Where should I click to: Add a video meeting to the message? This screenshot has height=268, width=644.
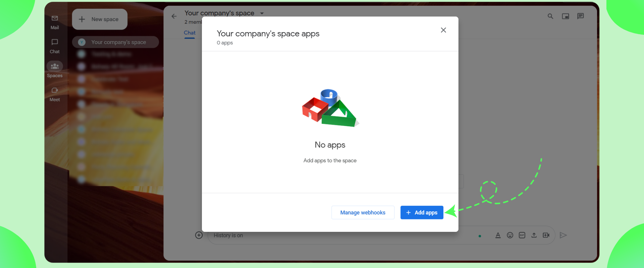pyautogui.click(x=546, y=235)
